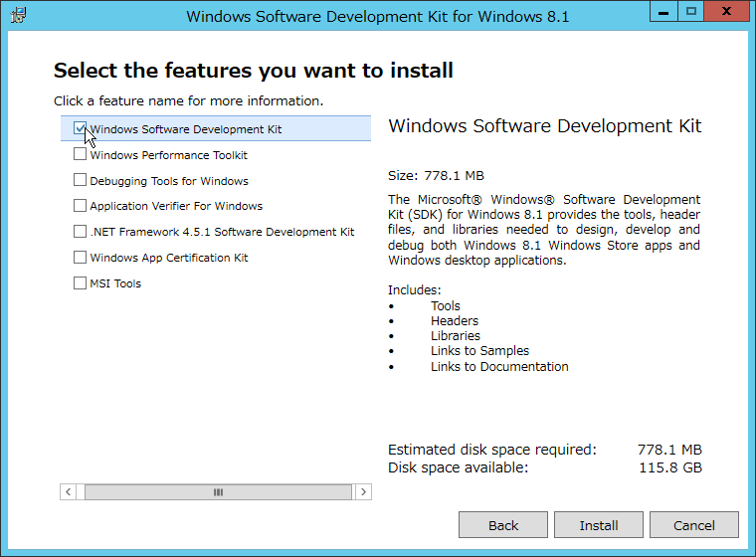Viewport: 756px width, 557px height.
Task: Close the SDK installer window
Action: 726,12
